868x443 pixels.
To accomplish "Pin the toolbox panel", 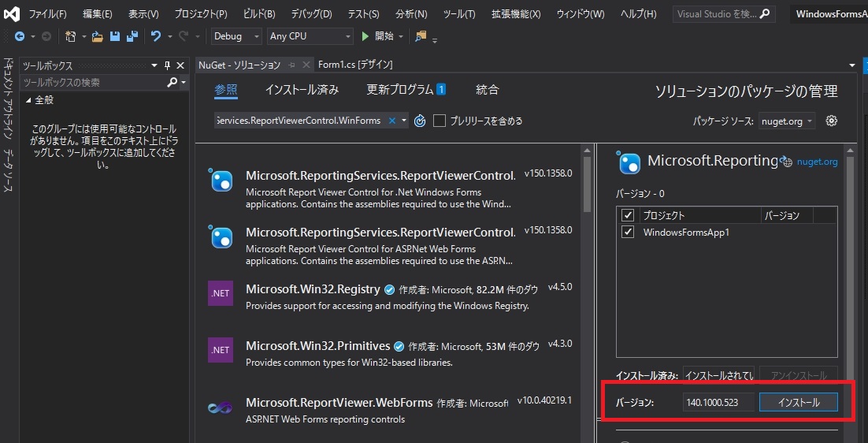I will click(168, 66).
